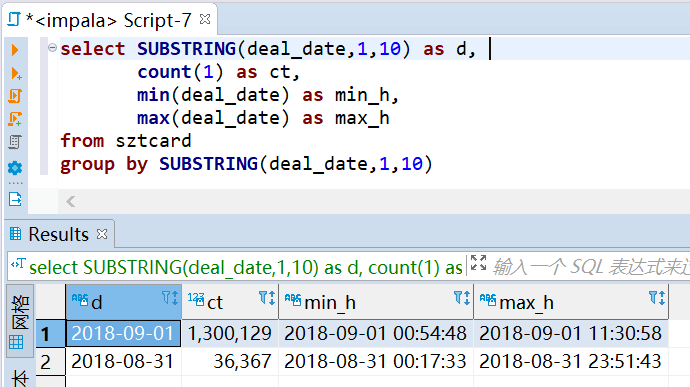Click the max(deal_date) as max_h line
This screenshot has width=690, height=387.
(x=263, y=118)
